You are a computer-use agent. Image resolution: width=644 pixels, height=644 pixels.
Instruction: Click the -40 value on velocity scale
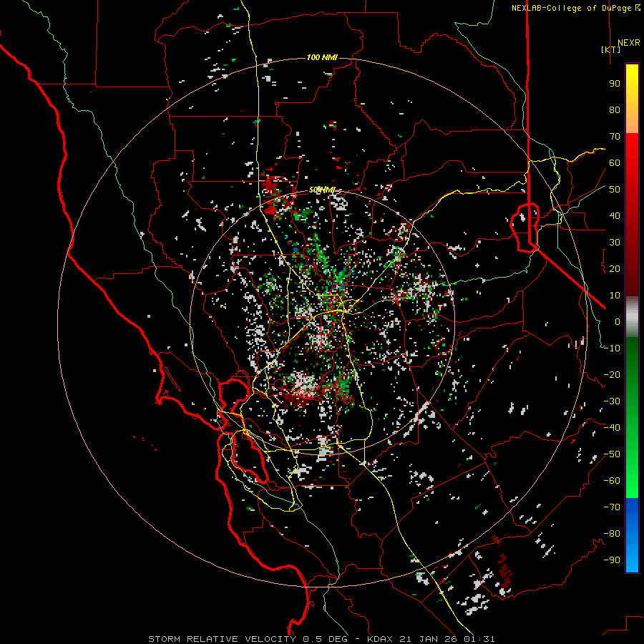click(612, 428)
